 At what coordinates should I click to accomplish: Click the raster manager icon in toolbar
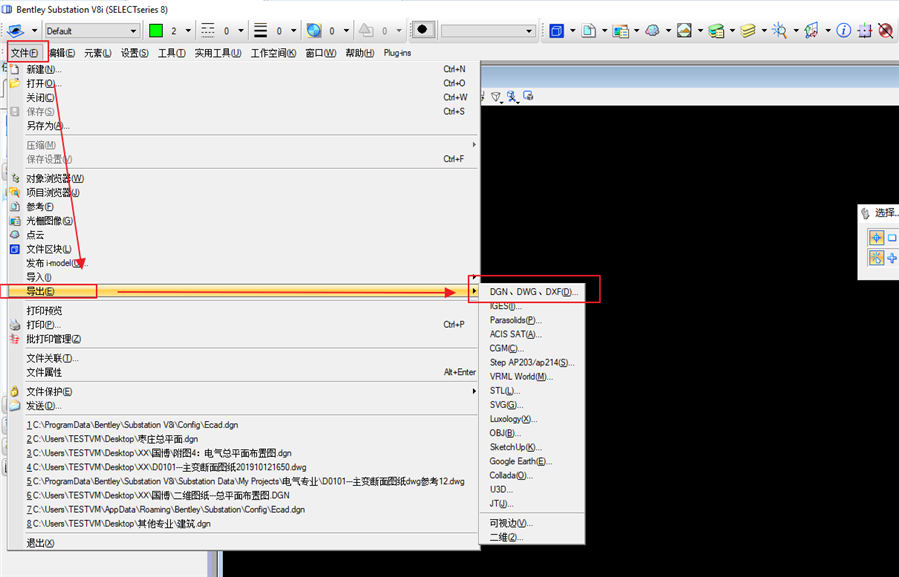[x=620, y=30]
